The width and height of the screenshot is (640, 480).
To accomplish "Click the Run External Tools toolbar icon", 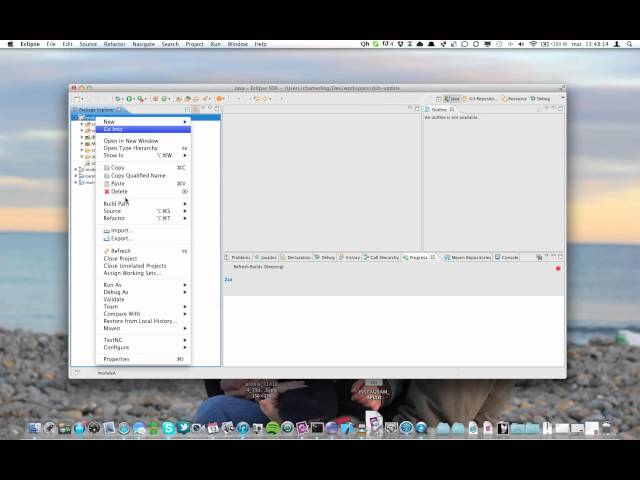I will pyautogui.click(x=140, y=99).
